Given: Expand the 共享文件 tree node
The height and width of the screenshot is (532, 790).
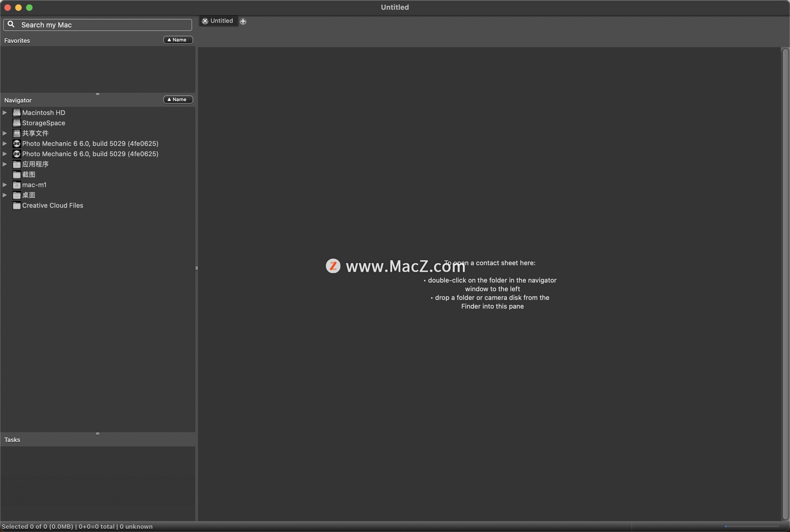Looking at the screenshot, I should (5, 133).
